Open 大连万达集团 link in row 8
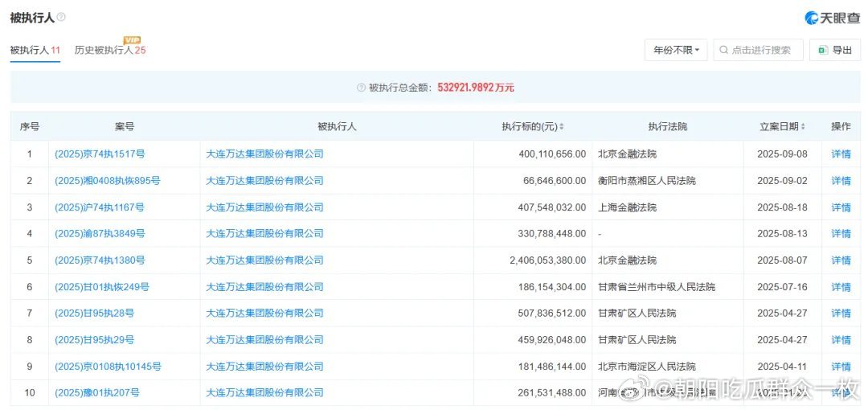 (x=264, y=339)
